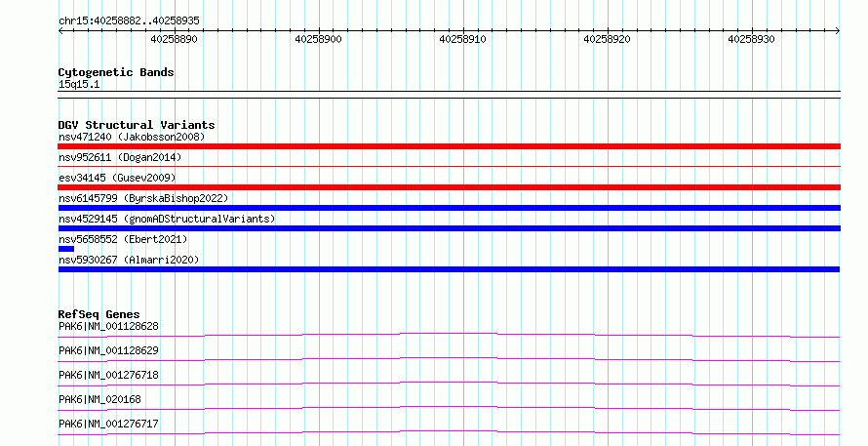Click the black cytogenetic band line
Image resolution: width=868 pixels, height=446 pixels.
[x=449, y=95]
